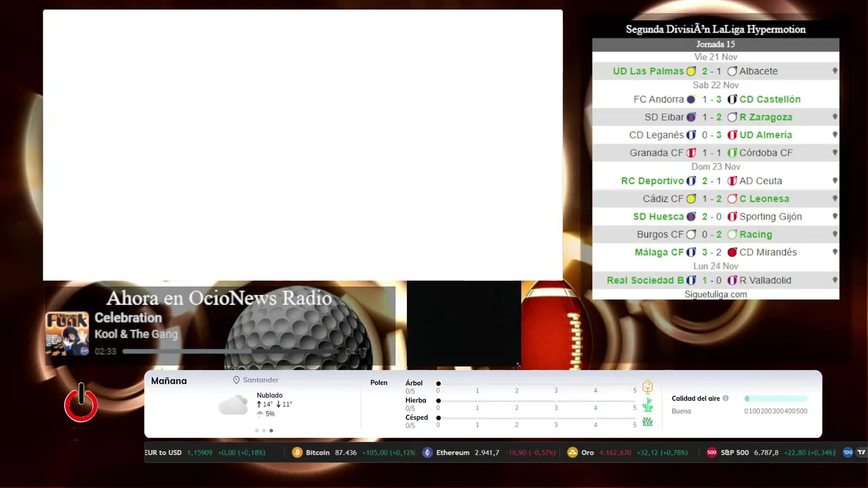
Task: Click the AD Ceuta team name
Action: click(760, 181)
